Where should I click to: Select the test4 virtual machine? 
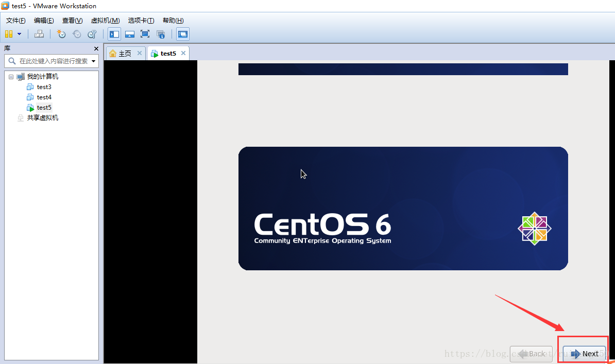click(x=44, y=97)
